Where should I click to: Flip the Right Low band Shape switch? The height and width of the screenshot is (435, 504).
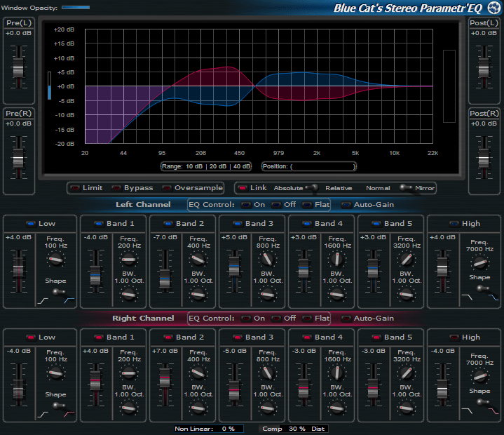[x=58, y=406]
